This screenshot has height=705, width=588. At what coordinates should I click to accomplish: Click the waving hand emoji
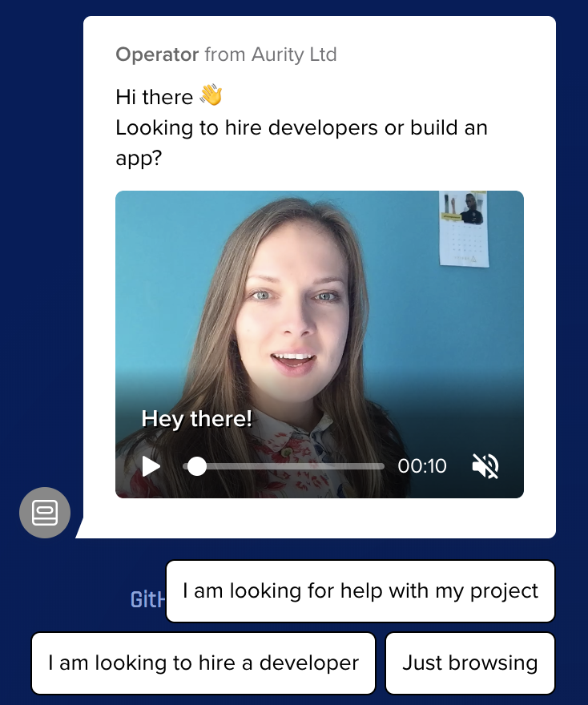click(211, 96)
